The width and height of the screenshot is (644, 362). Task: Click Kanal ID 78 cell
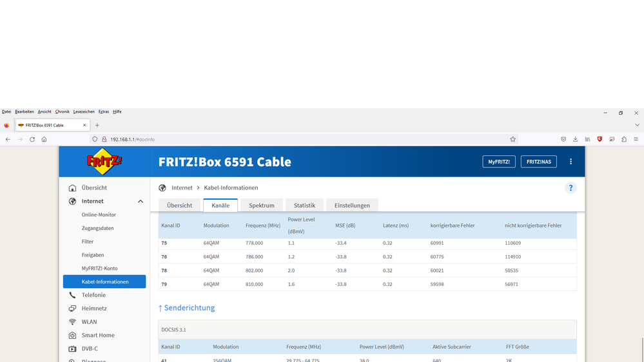pyautogui.click(x=164, y=271)
